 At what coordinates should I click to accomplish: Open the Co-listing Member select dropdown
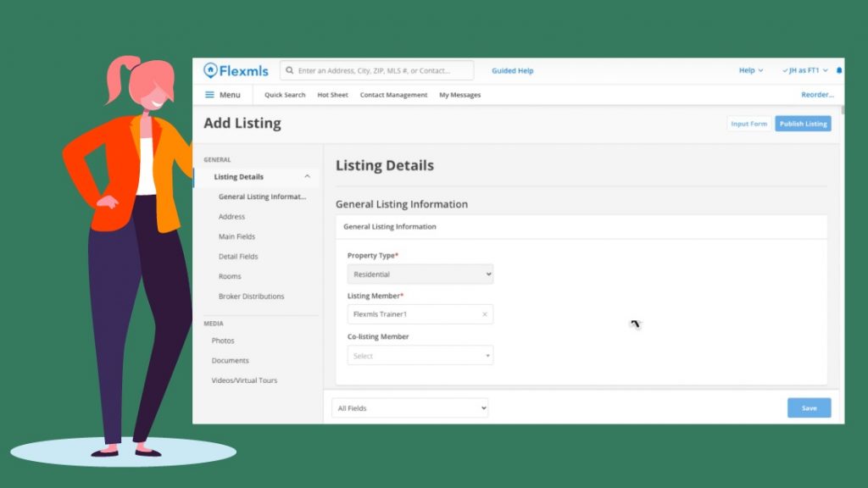[420, 355]
